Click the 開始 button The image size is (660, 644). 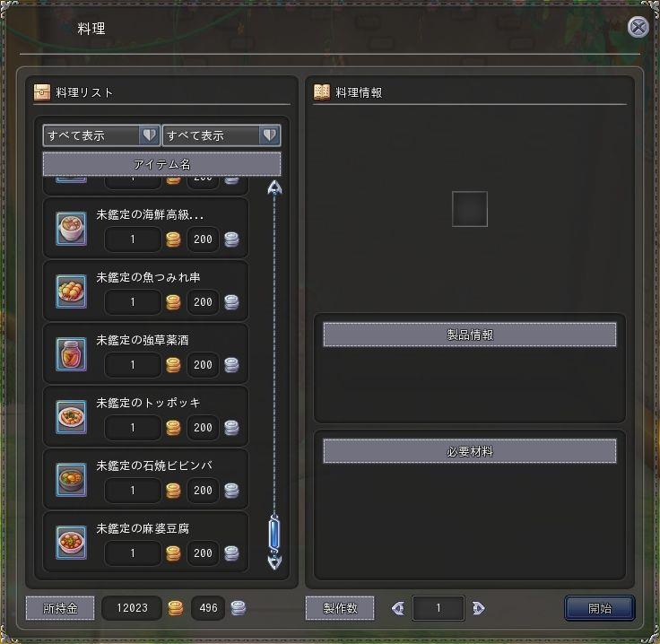tap(599, 608)
